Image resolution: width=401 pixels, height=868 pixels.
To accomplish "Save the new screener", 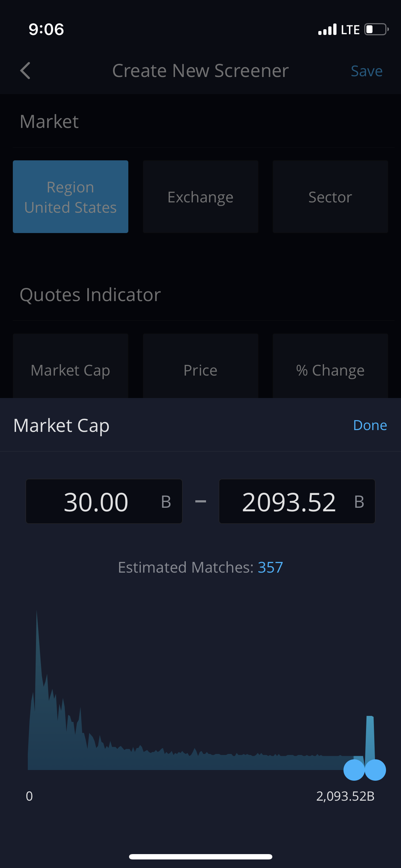I will (366, 71).
